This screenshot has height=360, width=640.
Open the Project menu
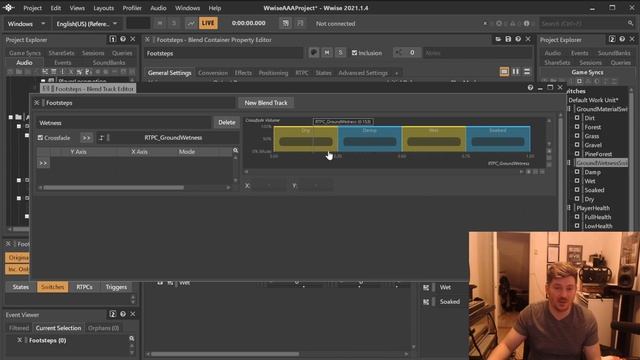click(x=32, y=8)
